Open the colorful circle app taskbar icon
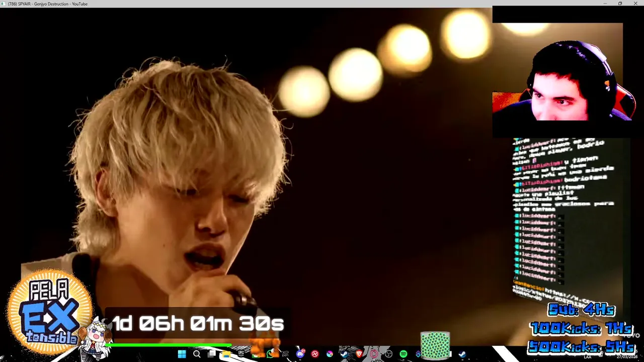 [330, 354]
